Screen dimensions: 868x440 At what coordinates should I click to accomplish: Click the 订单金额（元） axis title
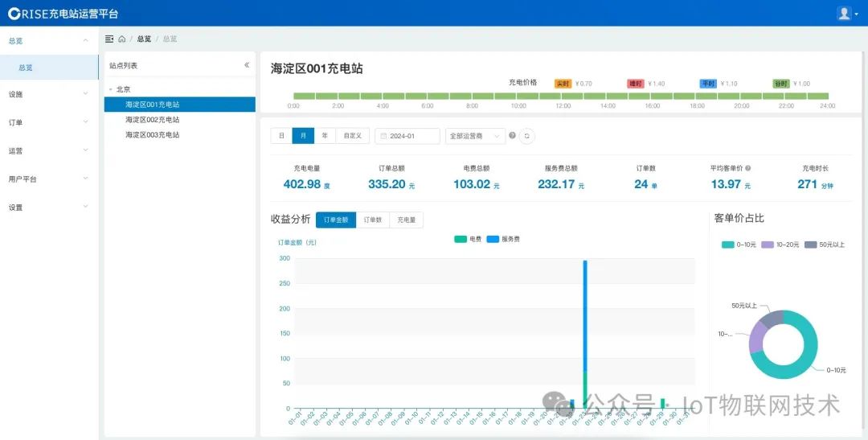pyautogui.click(x=297, y=242)
